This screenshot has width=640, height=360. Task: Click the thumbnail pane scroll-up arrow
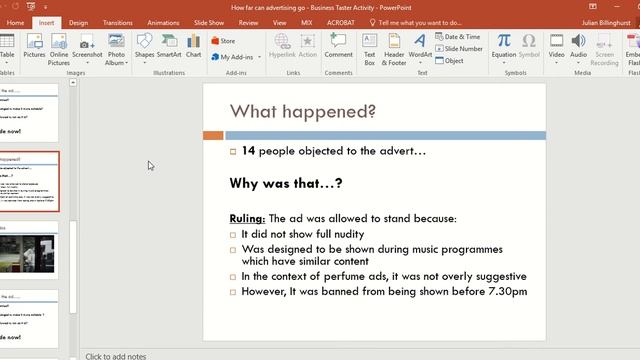(x=73, y=82)
